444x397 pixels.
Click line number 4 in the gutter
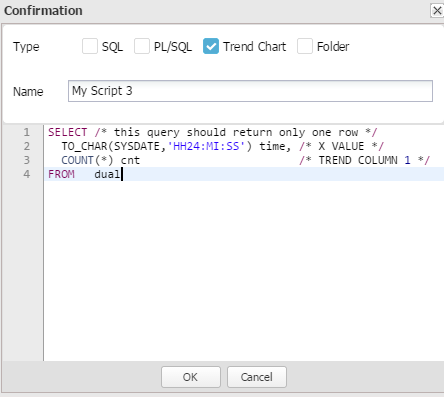[x=26, y=174]
